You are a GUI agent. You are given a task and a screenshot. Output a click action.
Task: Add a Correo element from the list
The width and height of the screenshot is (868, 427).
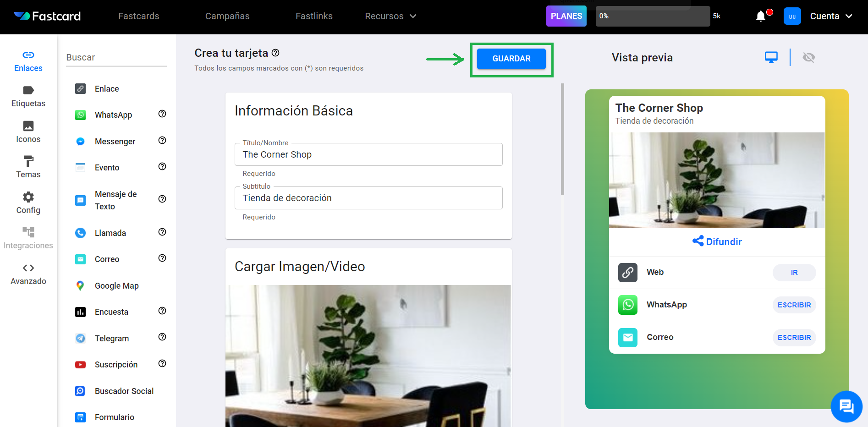(107, 259)
